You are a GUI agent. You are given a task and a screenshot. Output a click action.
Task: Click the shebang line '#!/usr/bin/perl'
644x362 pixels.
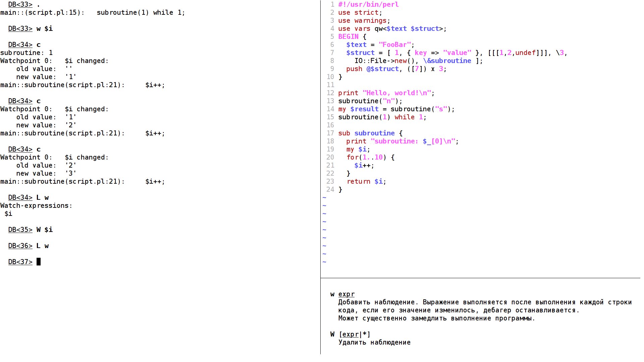tap(368, 4)
